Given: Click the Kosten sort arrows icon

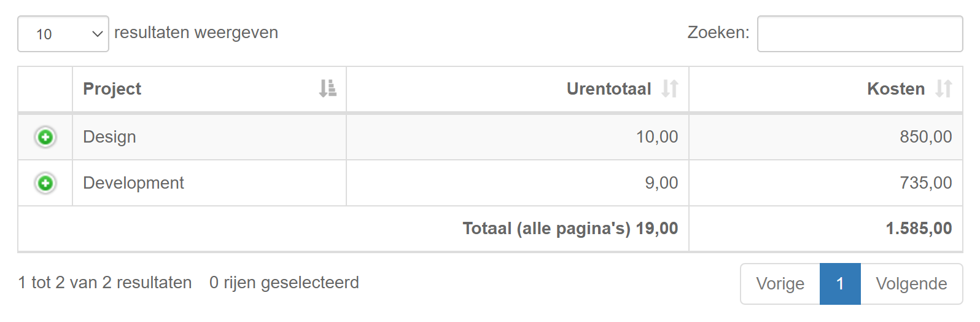Looking at the screenshot, I should pyautogui.click(x=944, y=88).
